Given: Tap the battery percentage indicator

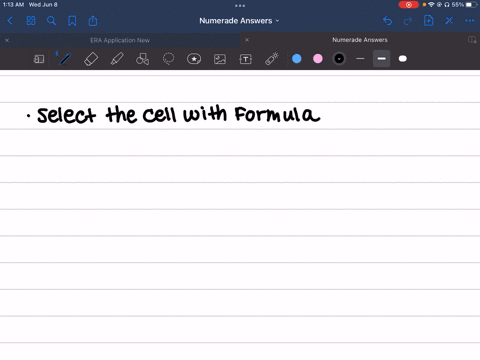Looking at the screenshot, I should tap(458, 5).
